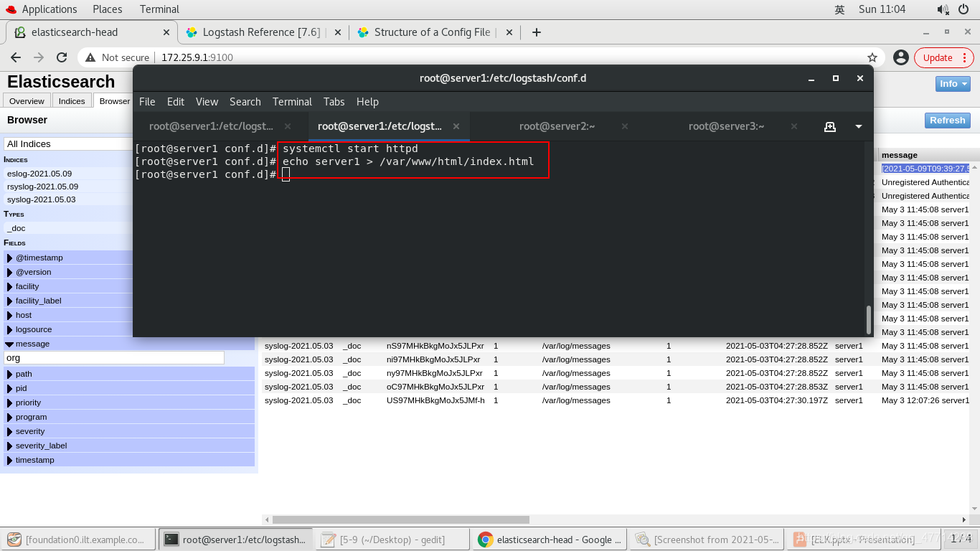980x551 pixels.
Task: Close the Logstash Reference tab
Action: (x=339, y=32)
